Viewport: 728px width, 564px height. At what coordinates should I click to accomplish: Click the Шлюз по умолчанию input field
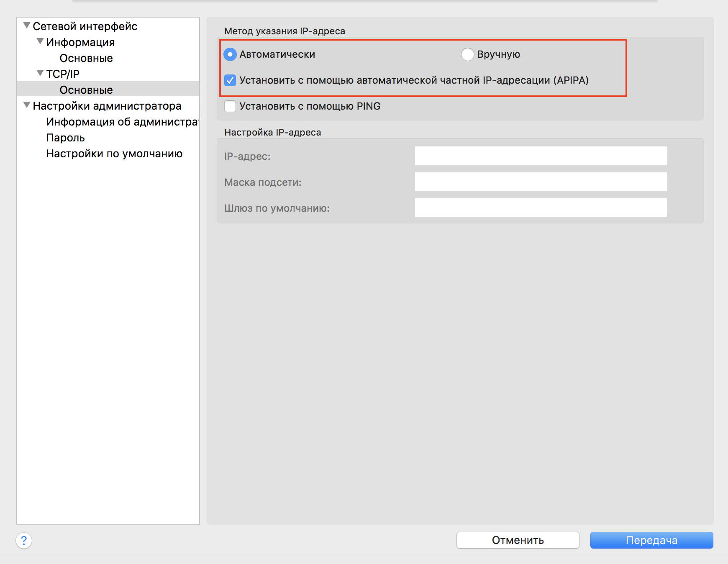coord(541,208)
